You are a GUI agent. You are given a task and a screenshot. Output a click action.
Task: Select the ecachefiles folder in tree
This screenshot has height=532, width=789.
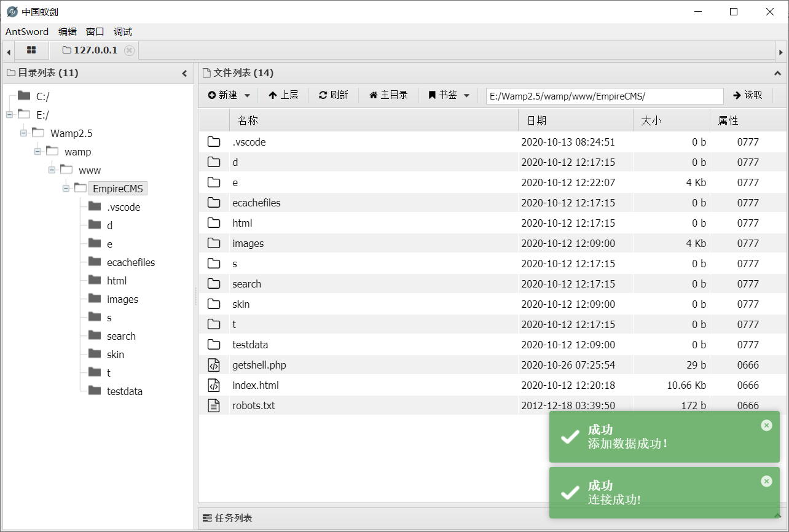point(130,262)
